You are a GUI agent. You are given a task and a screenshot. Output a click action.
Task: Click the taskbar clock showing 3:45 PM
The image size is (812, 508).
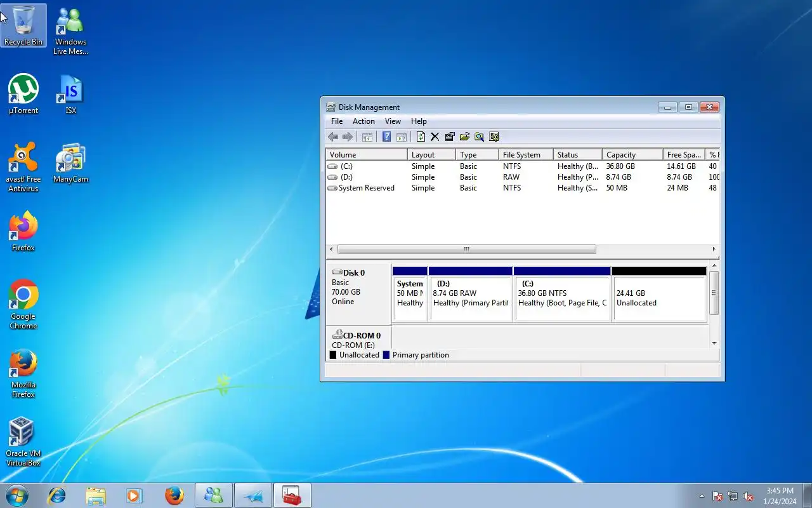[780, 496]
